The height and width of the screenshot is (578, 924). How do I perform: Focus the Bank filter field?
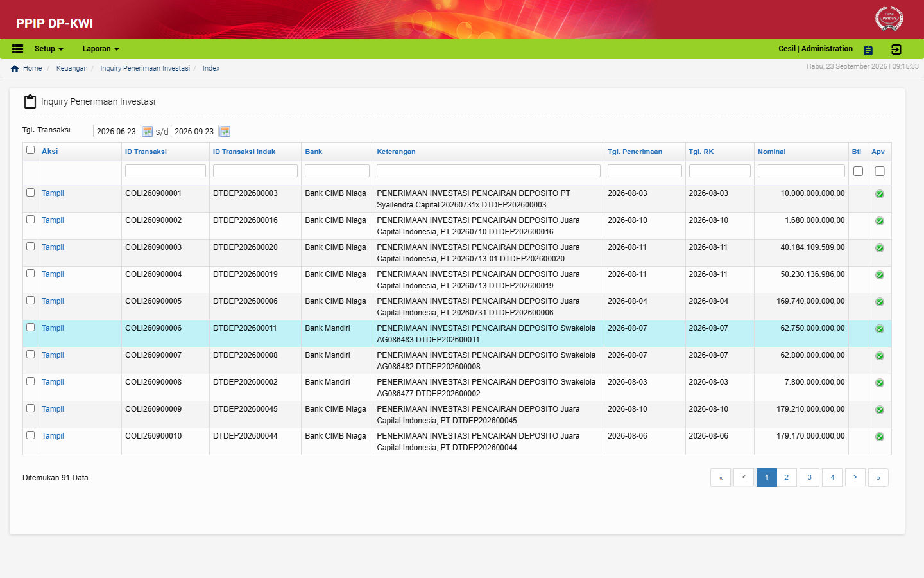click(337, 171)
